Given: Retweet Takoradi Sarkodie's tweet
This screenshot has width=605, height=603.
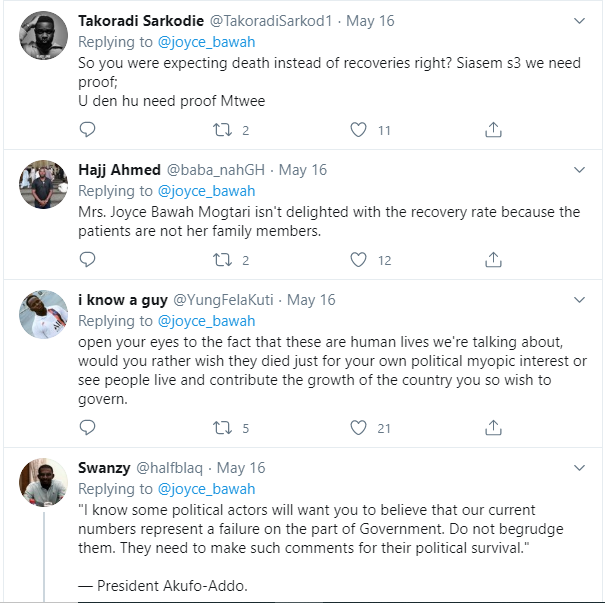Looking at the screenshot, I should (x=223, y=129).
